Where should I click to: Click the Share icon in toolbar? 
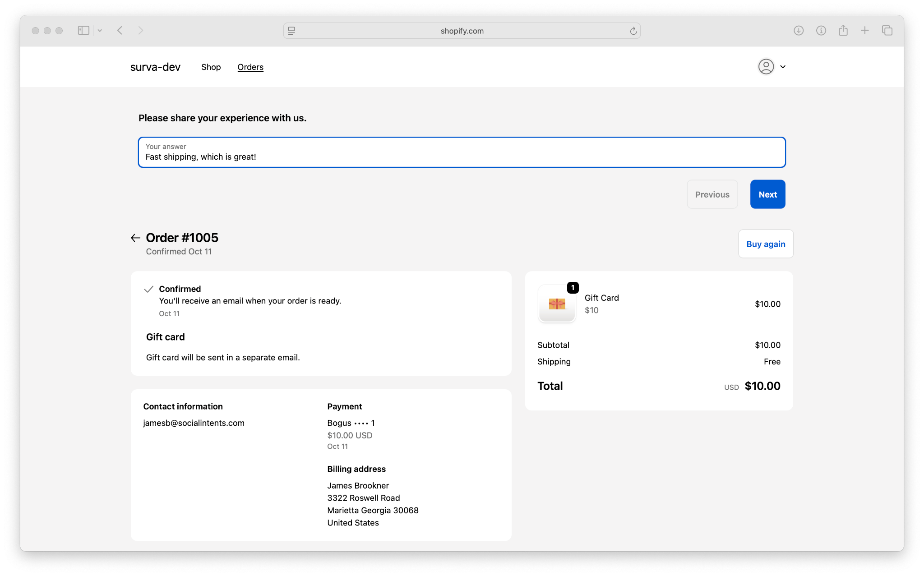click(x=843, y=31)
